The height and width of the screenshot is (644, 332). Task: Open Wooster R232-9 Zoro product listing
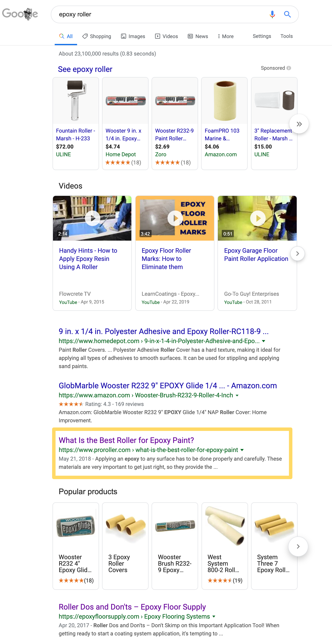[x=174, y=135]
